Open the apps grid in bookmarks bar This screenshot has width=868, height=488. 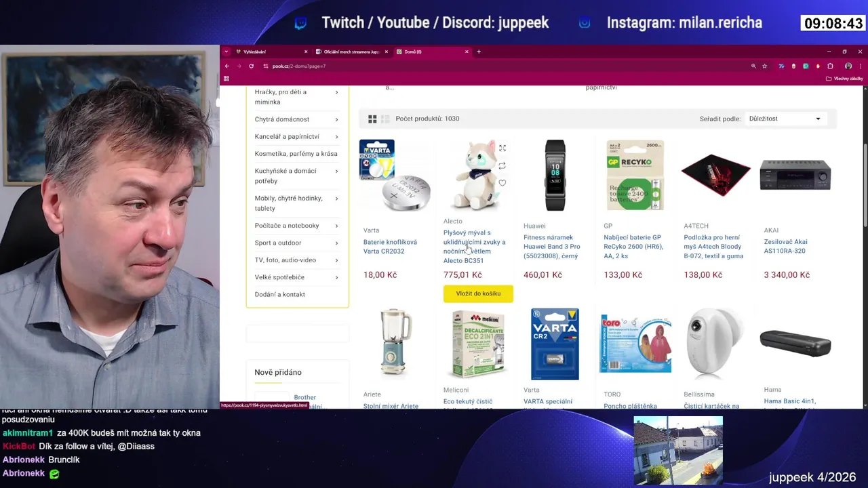(226, 79)
